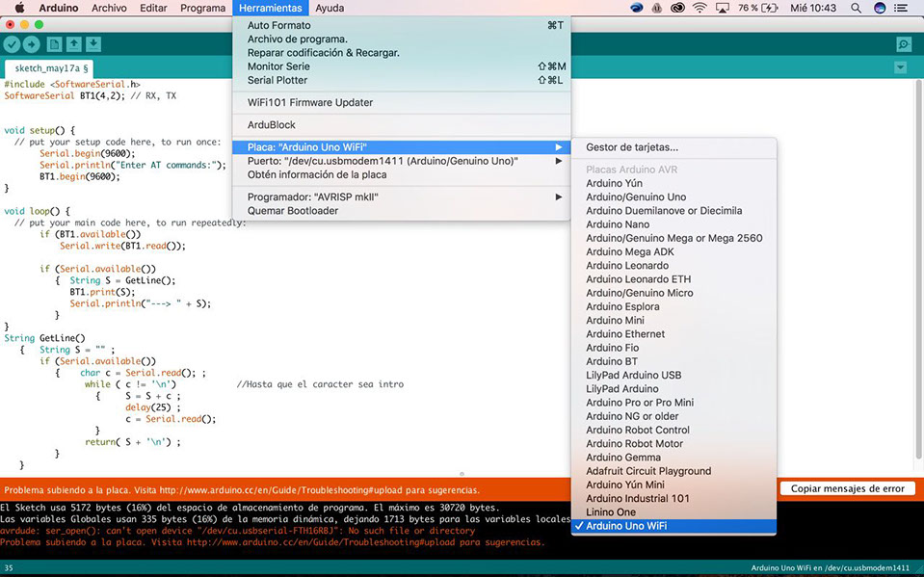This screenshot has width=924, height=577.
Task: Click the Herramientas menu
Action: click(271, 8)
